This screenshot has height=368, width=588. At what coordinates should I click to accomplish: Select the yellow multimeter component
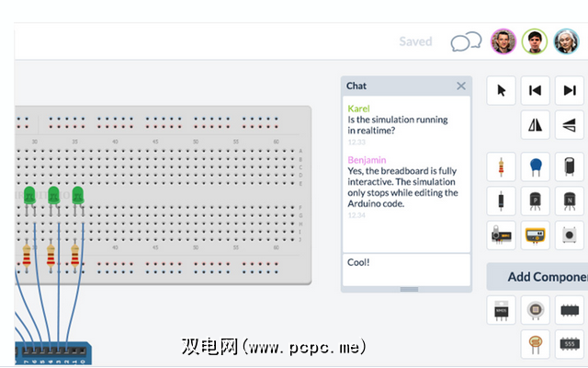coord(536,234)
